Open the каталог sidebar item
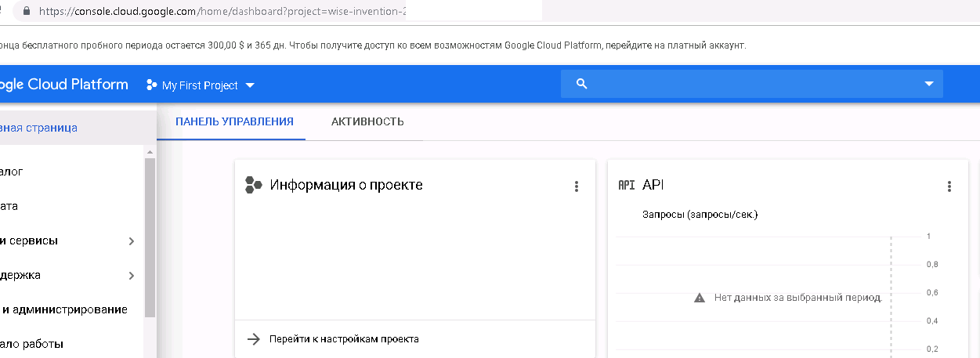Viewport: 980px width, 358px height. [72, 172]
